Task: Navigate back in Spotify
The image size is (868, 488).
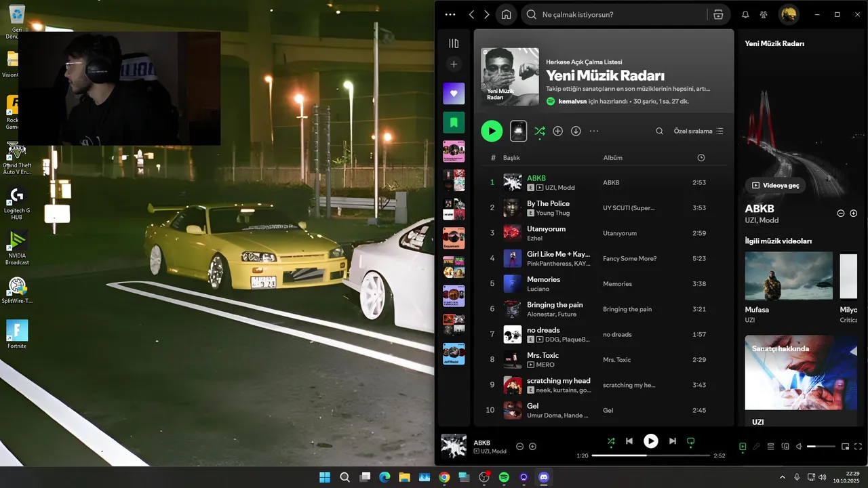Action: [471, 14]
